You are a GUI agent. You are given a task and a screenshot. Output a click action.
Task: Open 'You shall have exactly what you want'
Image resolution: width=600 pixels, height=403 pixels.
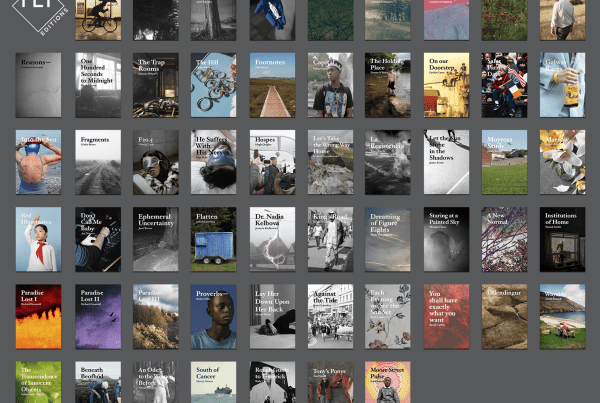(x=447, y=317)
